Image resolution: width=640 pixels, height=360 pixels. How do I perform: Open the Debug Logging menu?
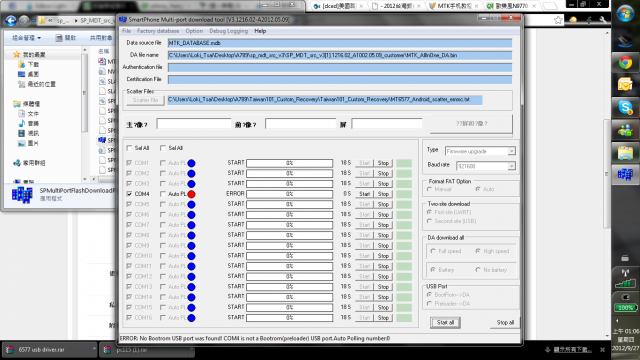229,31
